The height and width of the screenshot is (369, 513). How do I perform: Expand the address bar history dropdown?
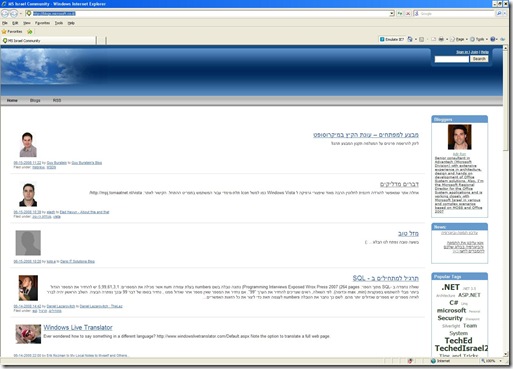392,14
